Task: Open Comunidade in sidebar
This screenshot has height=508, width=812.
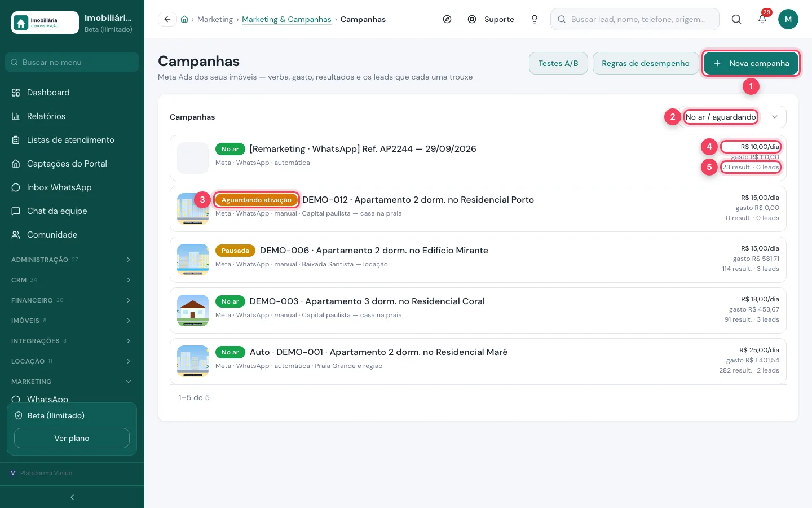Action: click(x=72, y=235)
